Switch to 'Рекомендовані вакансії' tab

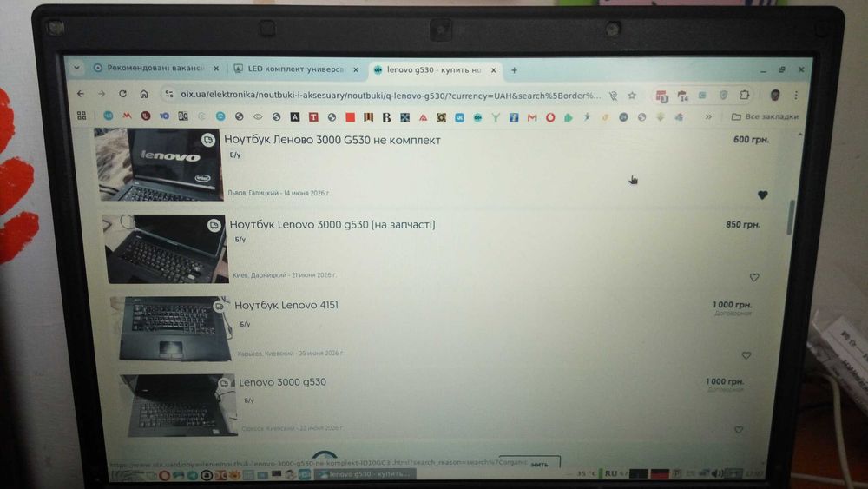[x=155, y=68]
